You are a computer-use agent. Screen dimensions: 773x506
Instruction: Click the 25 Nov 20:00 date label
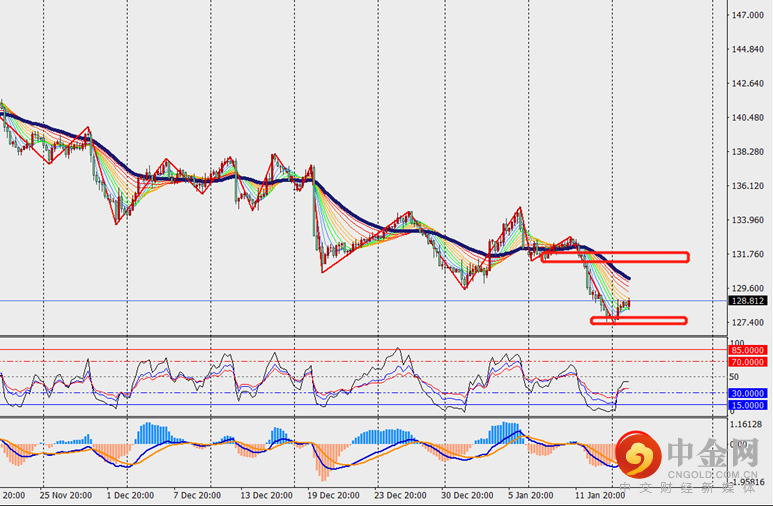66,495
